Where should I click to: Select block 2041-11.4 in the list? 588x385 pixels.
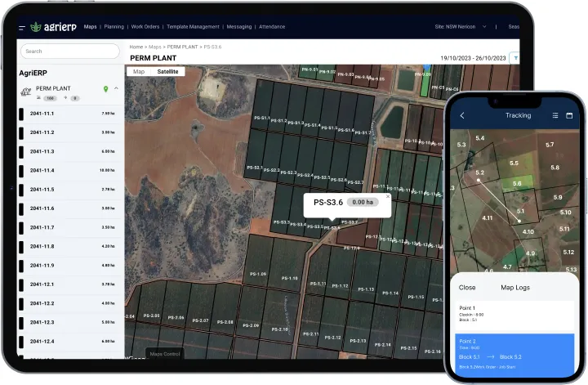click(71, 170)
